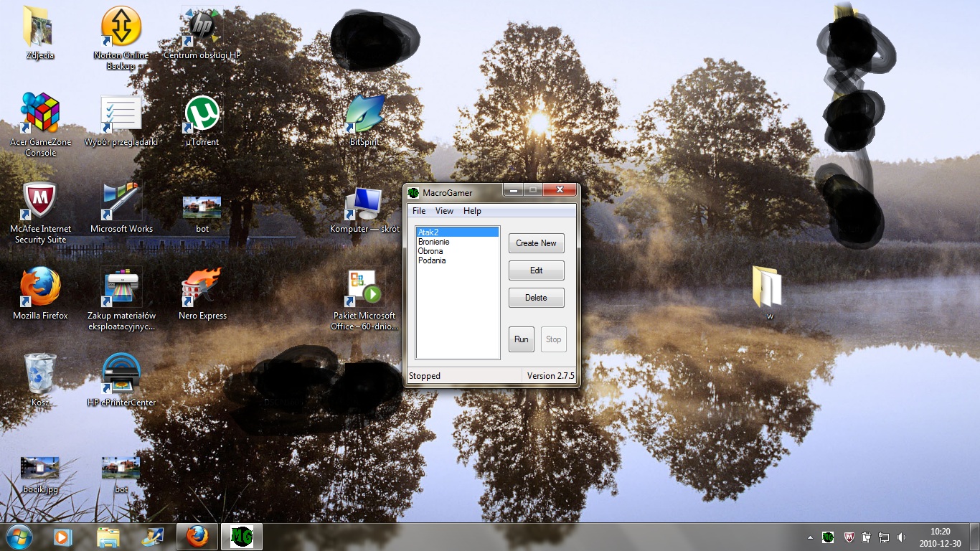Show hidden tray icons arrow

tap(811, 537)
